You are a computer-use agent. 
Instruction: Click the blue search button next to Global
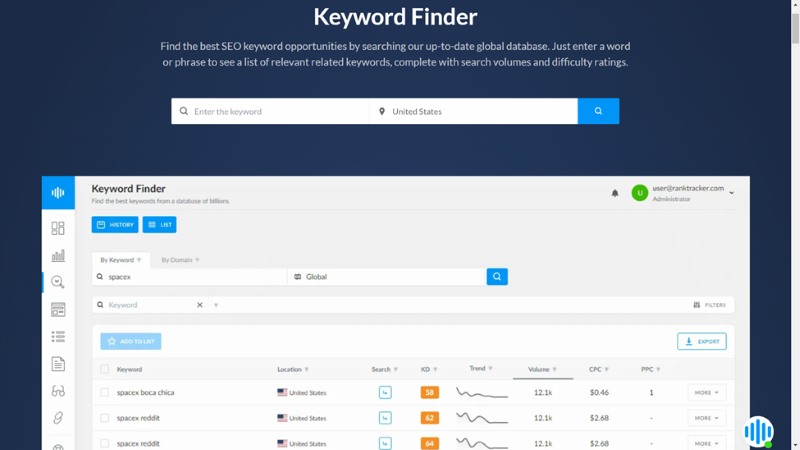(497, 277)
